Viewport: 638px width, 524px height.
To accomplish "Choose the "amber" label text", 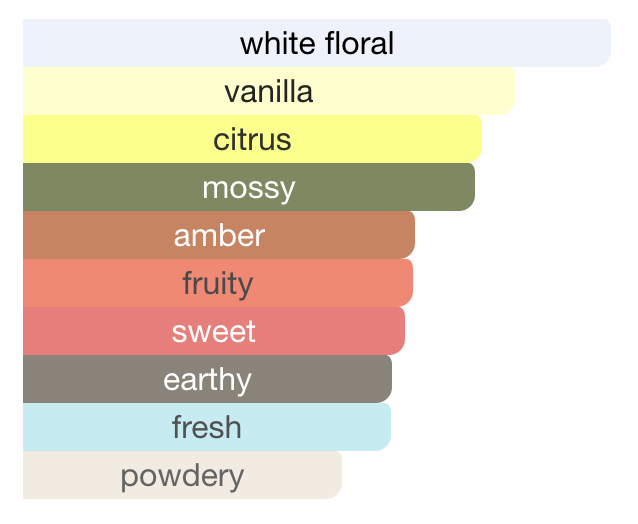I will coord(219,236).
